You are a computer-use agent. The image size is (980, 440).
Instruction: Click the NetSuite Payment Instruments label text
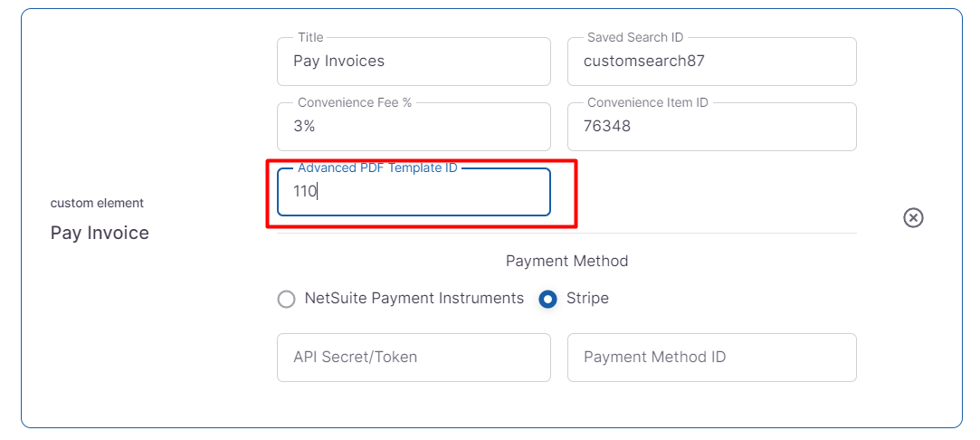(414, 298)
